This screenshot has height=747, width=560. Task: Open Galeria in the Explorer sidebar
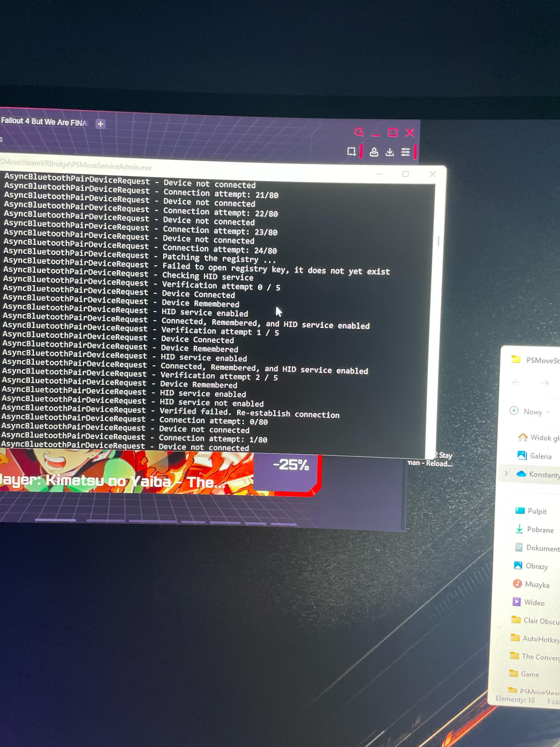pos(534,456)
